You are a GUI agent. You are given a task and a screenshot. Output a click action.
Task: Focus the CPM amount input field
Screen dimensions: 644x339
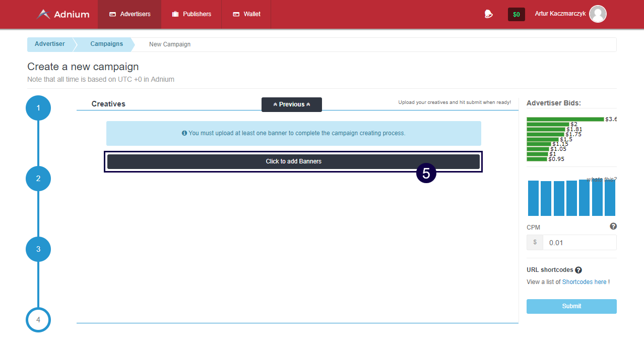pyautogui.click(x=579, y=243)
